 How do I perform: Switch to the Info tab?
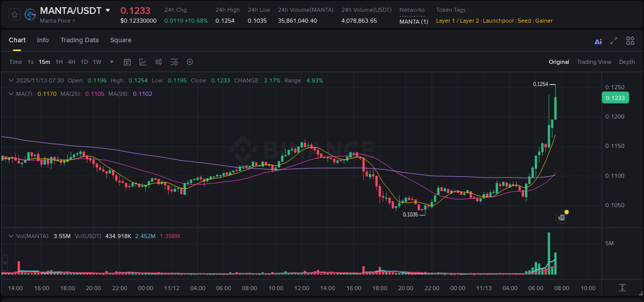pos(43,40)
